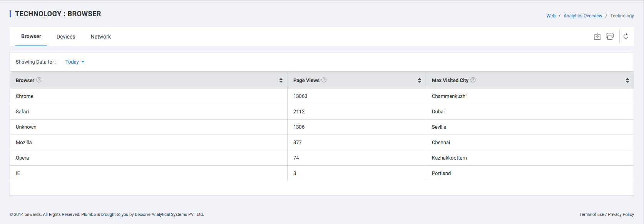Screen dimensions: 644x224
Task: Click help icon beside Browser header
Action: tap(39, 80)
